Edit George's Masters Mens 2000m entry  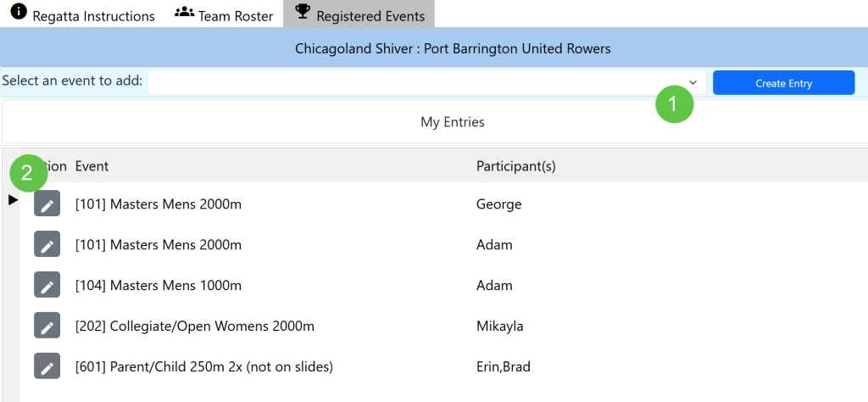pos(47,204)
